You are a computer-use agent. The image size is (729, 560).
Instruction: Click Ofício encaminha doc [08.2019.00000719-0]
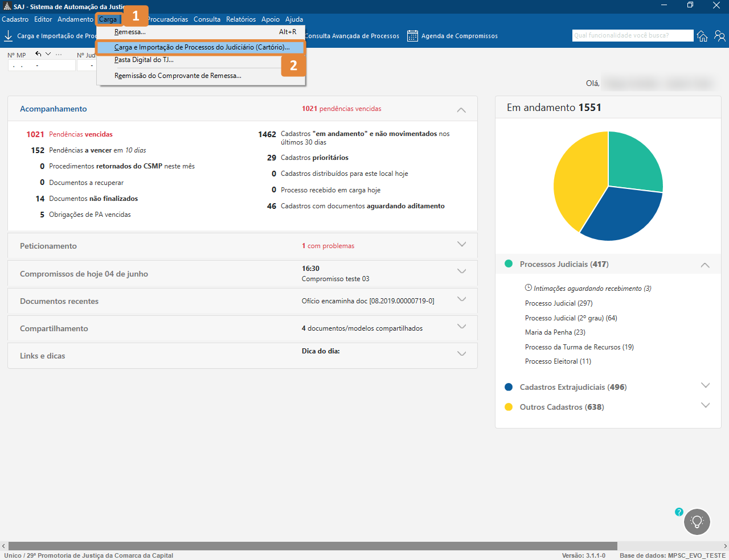point(368,301)
